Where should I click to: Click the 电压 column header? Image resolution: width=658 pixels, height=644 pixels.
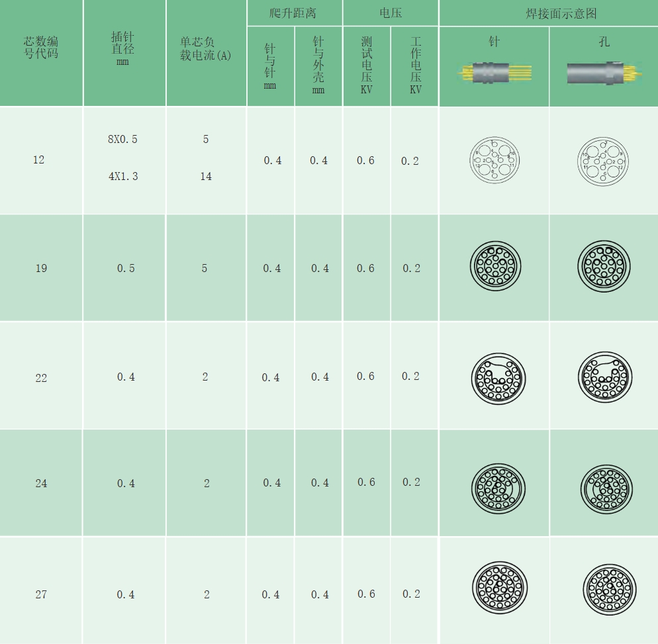coord(391,13)
